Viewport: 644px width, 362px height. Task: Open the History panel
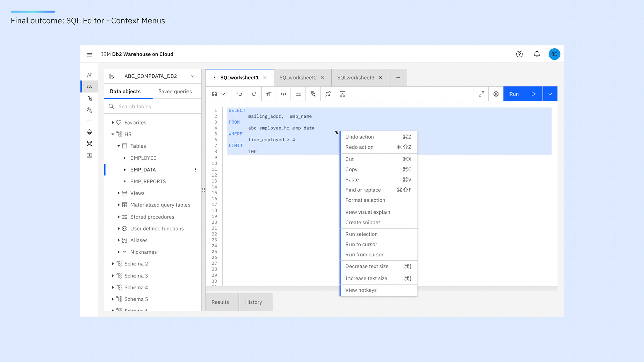click(x=254, y=302)
